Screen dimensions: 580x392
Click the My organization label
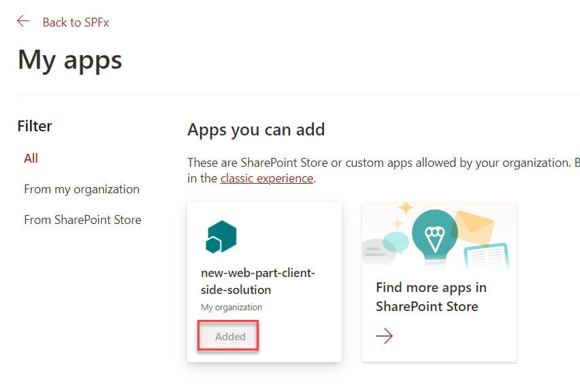pyautogui.click(x=231, y=308)
